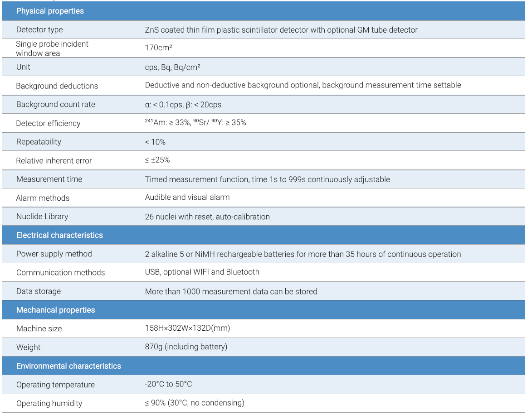Select the Background count rate value
This screenshot has width=532, height=415.
pos(183,105)
